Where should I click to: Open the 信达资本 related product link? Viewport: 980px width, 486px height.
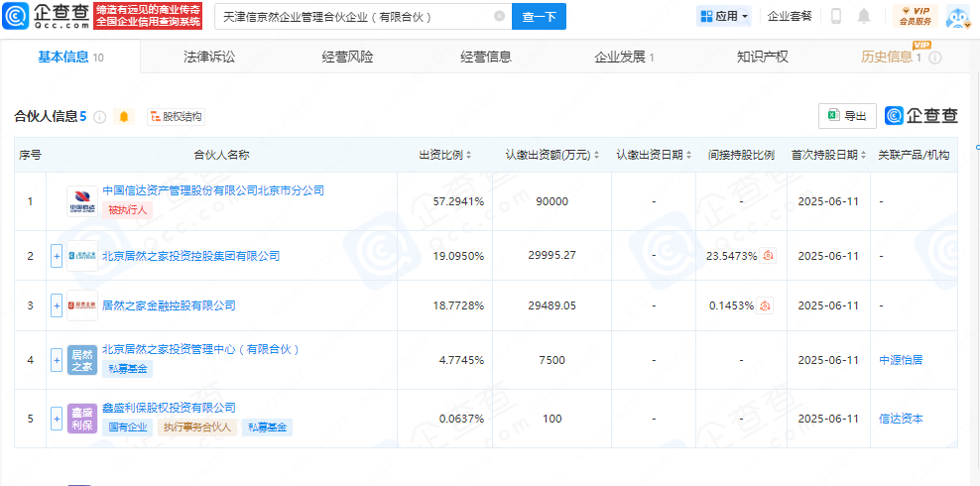click(901, 419)
